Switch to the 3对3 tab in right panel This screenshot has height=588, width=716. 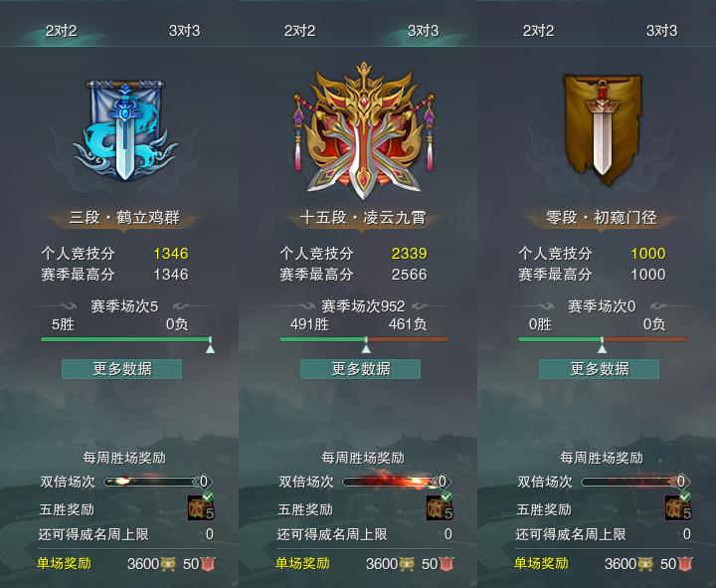[661, 31]
